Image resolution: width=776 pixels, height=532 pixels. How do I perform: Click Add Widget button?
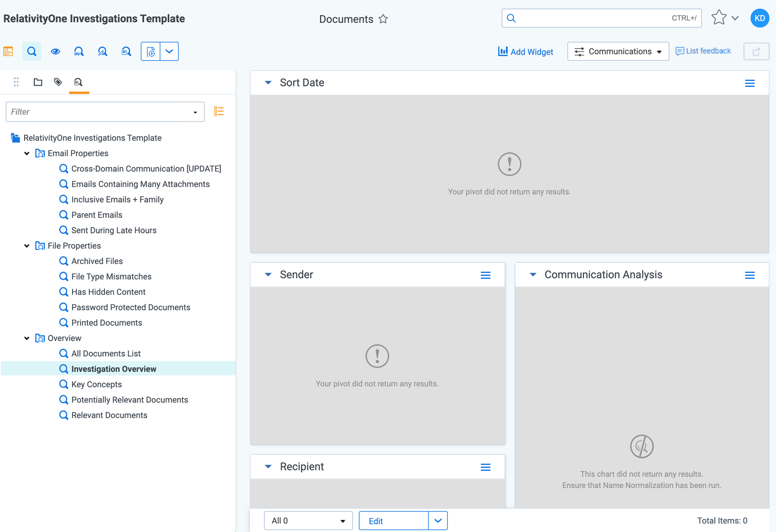[526, 52]
